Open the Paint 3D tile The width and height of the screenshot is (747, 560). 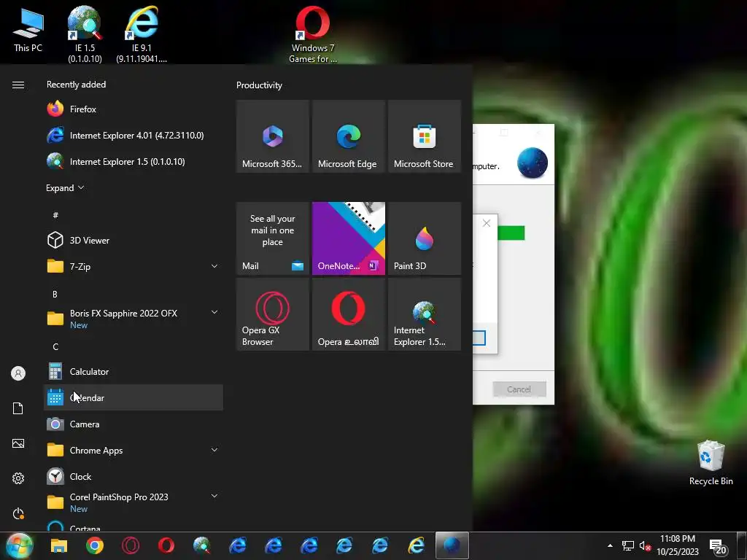425,238
